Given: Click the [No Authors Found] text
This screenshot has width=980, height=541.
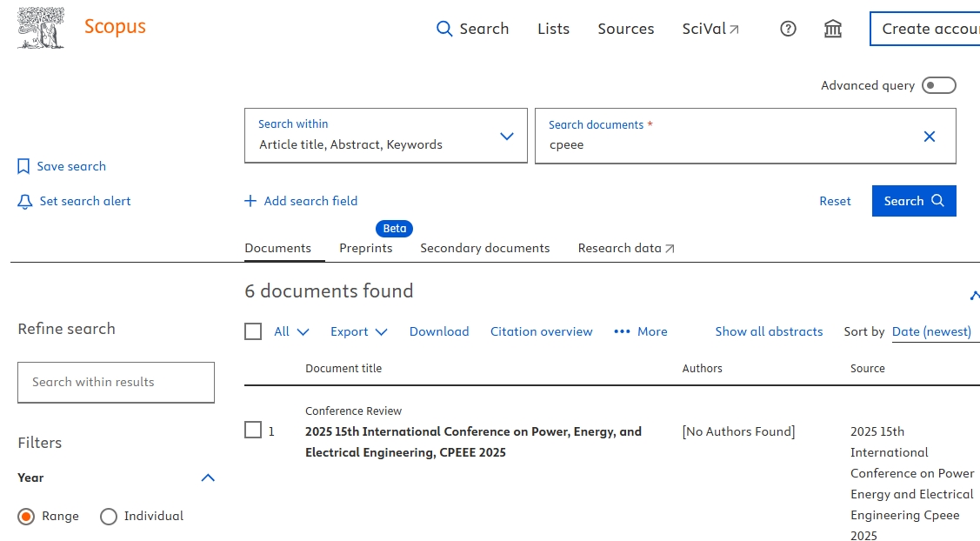Looking at the screenshot, I should 738,431.
